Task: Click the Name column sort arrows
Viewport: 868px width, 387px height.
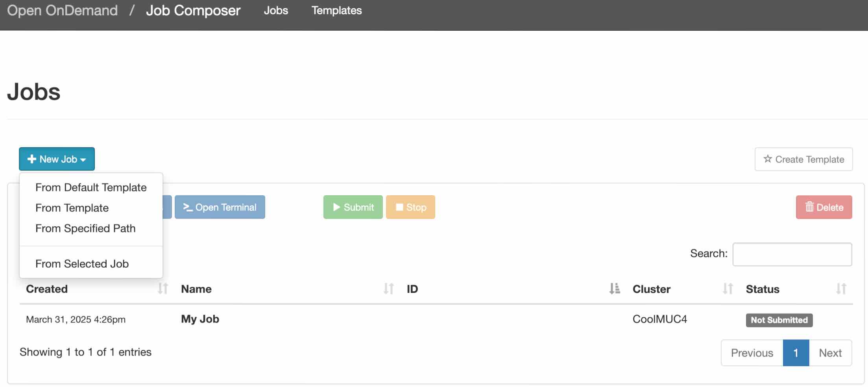Action: [388, 289]
